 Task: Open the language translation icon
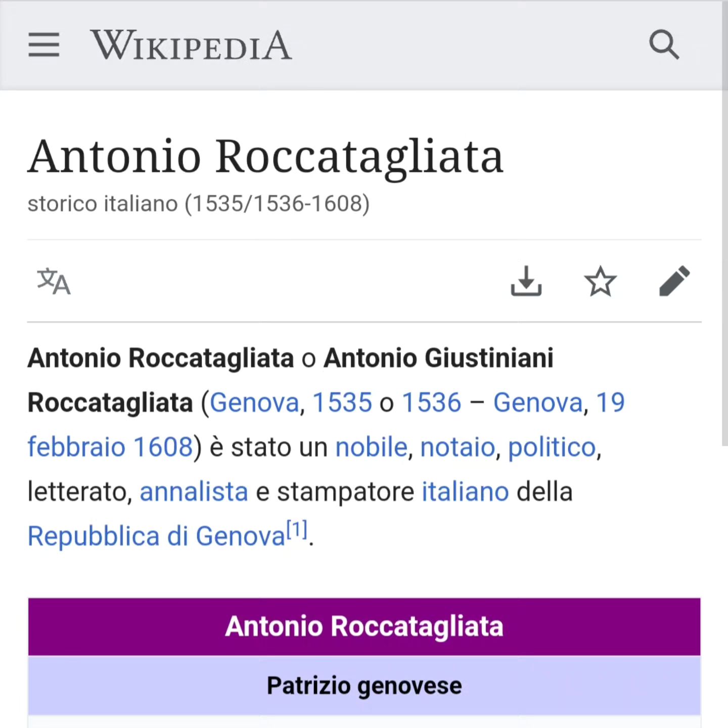click(x=54, y=281)
